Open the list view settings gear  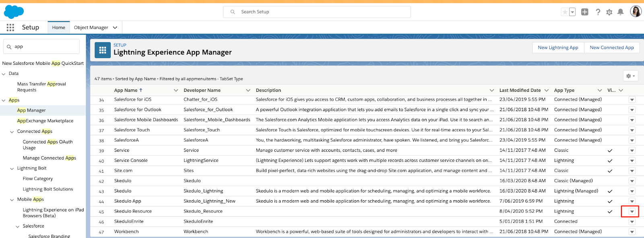click(x=630, y=76)
